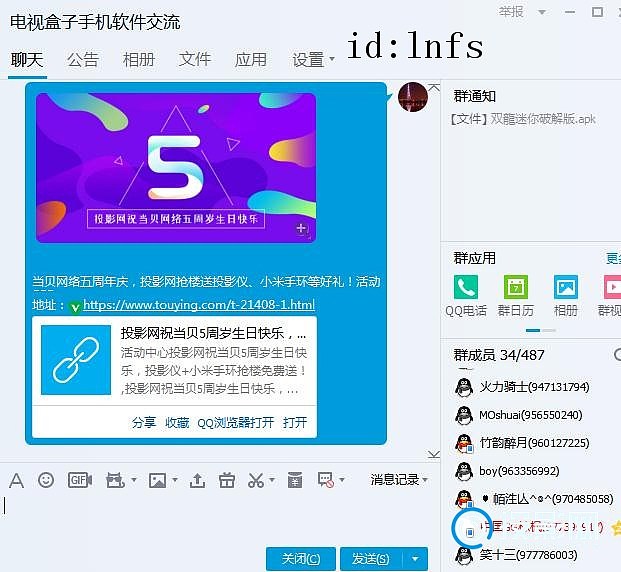Click 笑十三's penguin avatar
This screenshot has width=621, height=572.
pos(464,555)
